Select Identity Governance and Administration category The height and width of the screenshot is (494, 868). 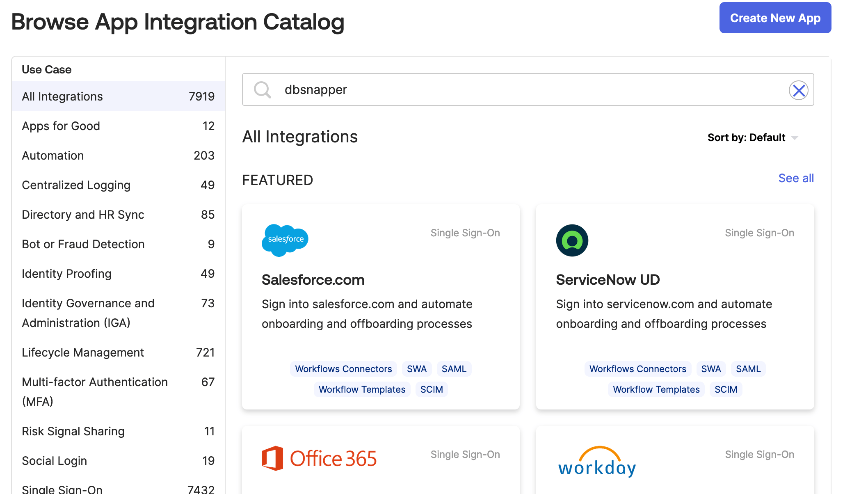click(118, 313)
